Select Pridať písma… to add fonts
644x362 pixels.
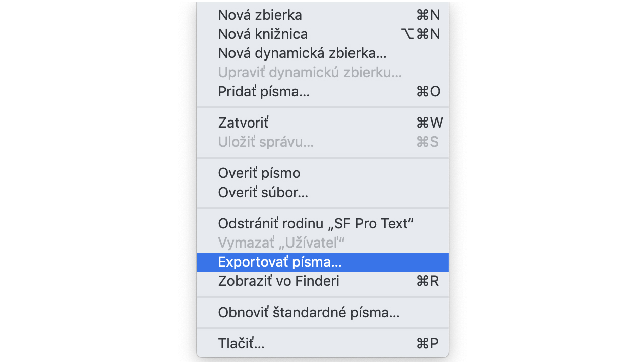tap(322, 92)
